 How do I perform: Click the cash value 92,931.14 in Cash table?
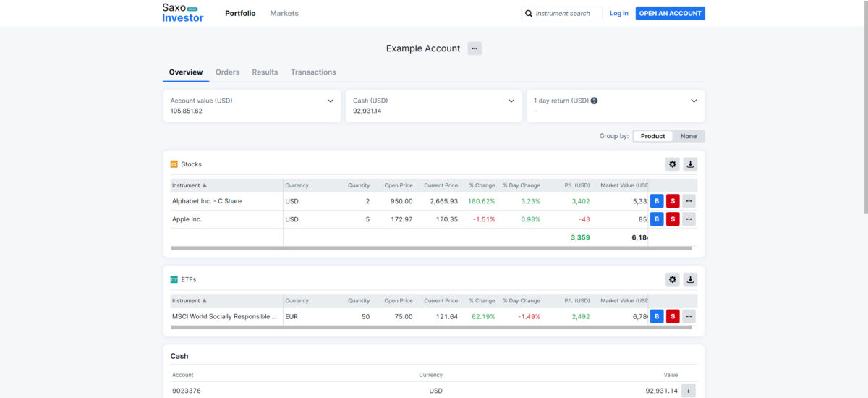[x=662, y=391]
